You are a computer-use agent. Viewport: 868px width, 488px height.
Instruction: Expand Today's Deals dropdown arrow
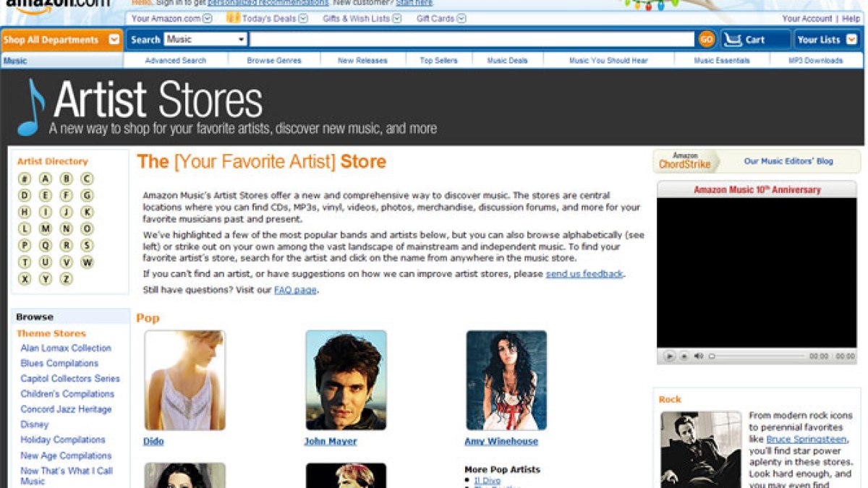pos(303,19)
